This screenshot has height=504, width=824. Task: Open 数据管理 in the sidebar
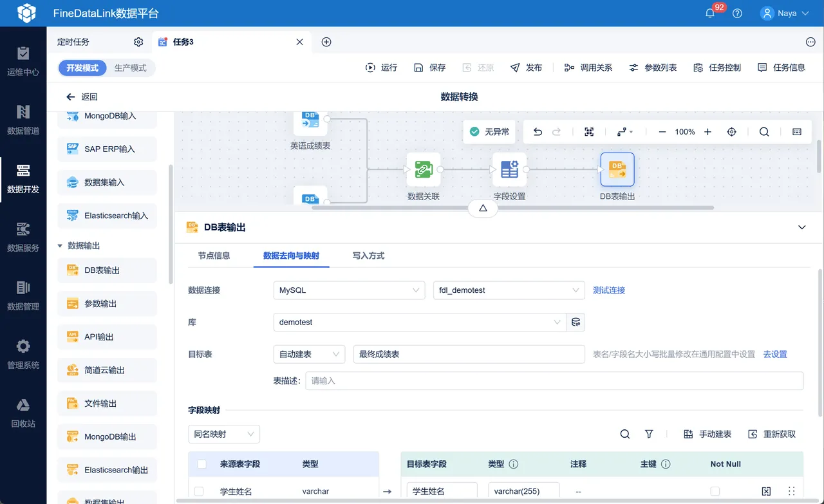tap(23, 295)
